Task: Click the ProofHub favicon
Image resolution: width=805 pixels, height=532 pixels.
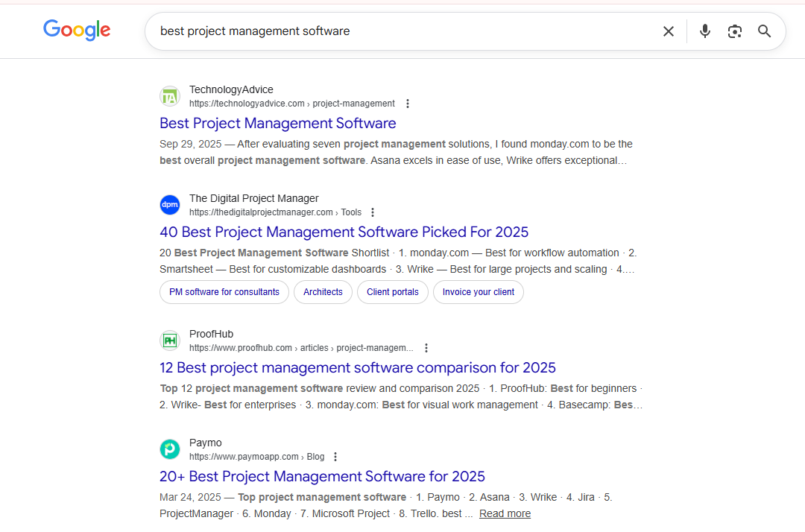Action: tap(170, 340)
